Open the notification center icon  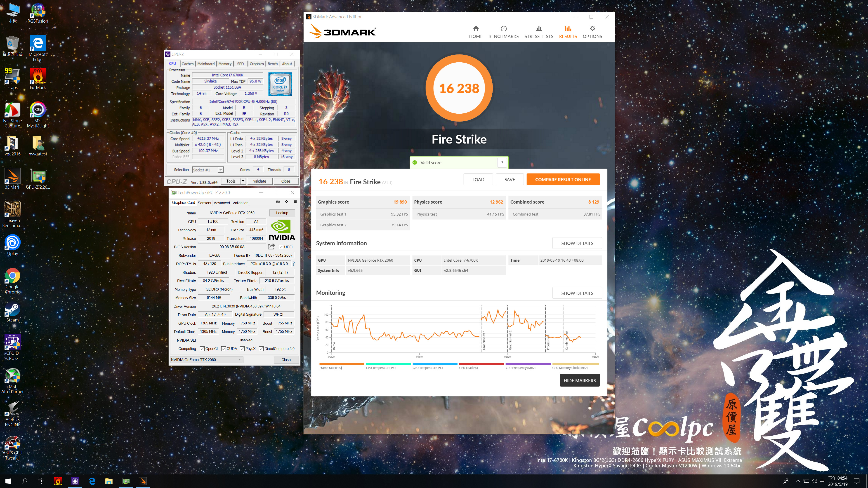(x=857, y=481)
